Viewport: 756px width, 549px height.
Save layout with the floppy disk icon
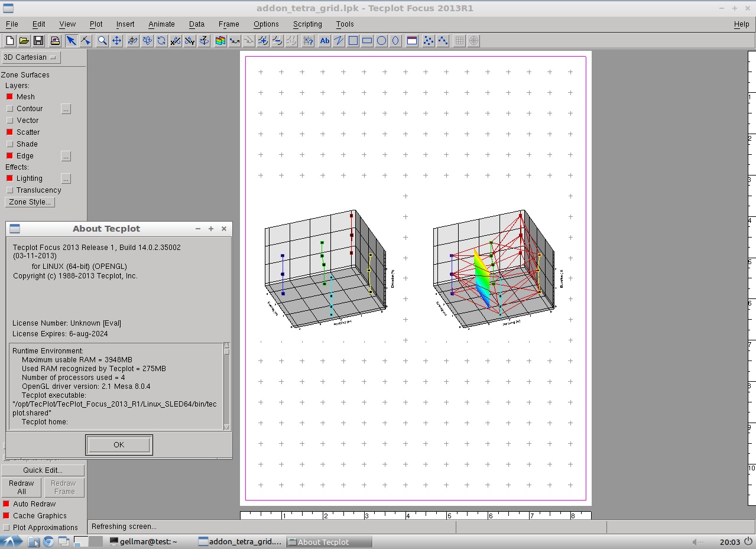click(x=38, y=41)
